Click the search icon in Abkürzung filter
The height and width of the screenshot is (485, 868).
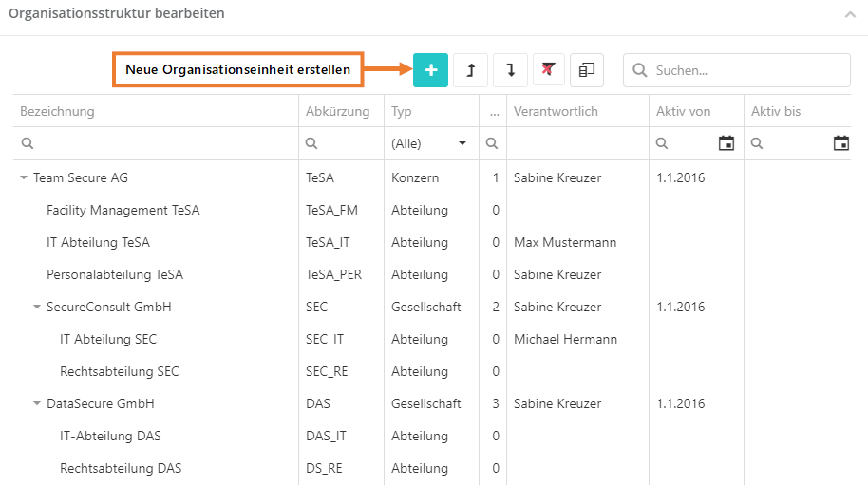(311, 143)
